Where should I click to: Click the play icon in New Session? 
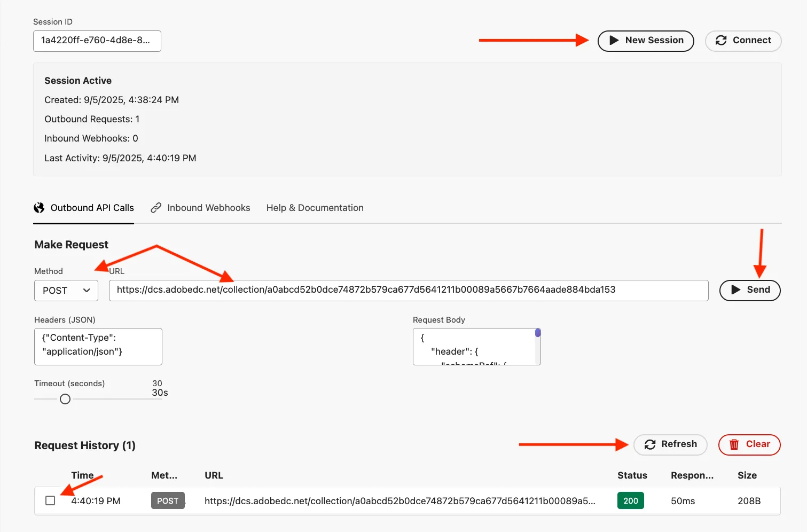614,41
